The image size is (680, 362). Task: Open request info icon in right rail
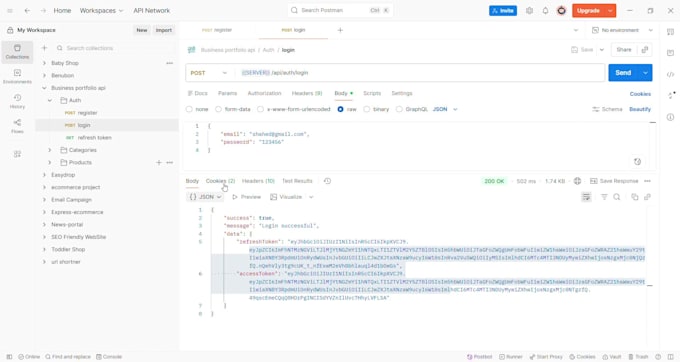click(670, 117)
